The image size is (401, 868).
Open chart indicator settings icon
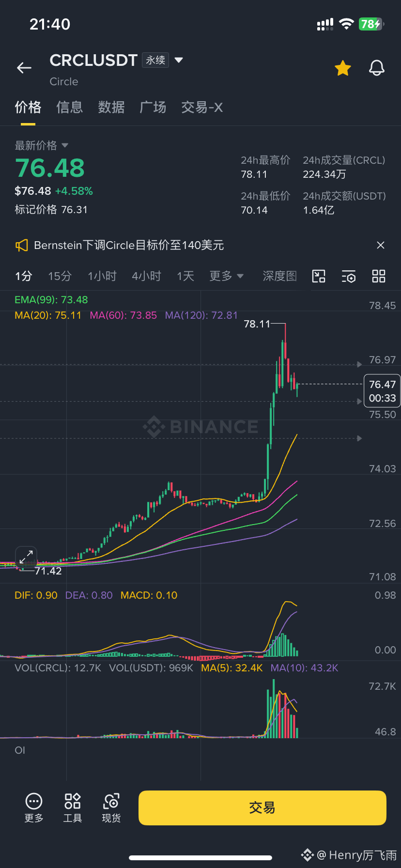point(349,276)
